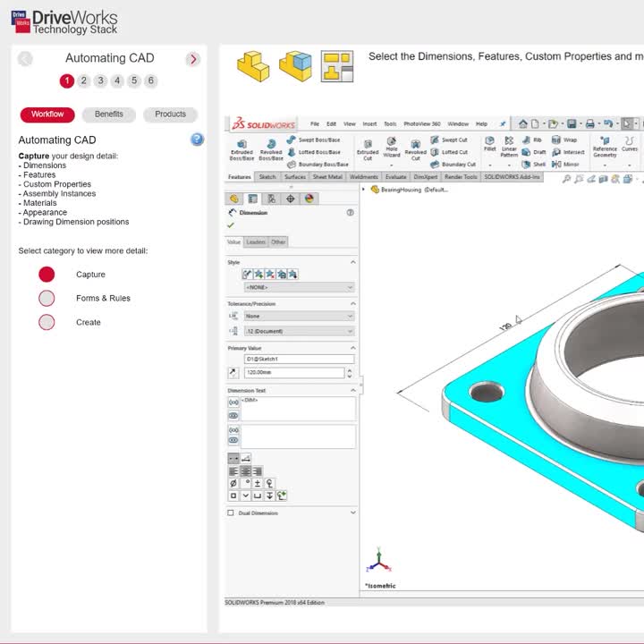This screenshot has height=644, width=644.
Task: Collapse the Primary Value section
Action: coord(352,348)
